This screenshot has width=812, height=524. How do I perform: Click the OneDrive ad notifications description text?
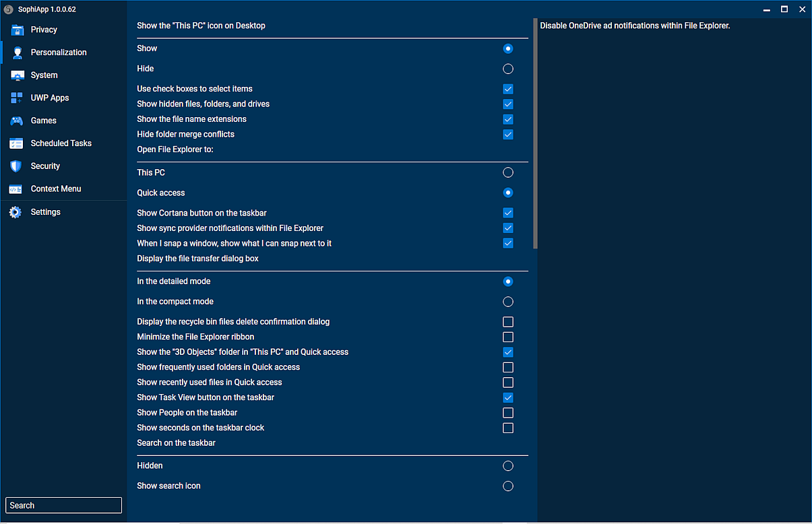click(635, 26)
